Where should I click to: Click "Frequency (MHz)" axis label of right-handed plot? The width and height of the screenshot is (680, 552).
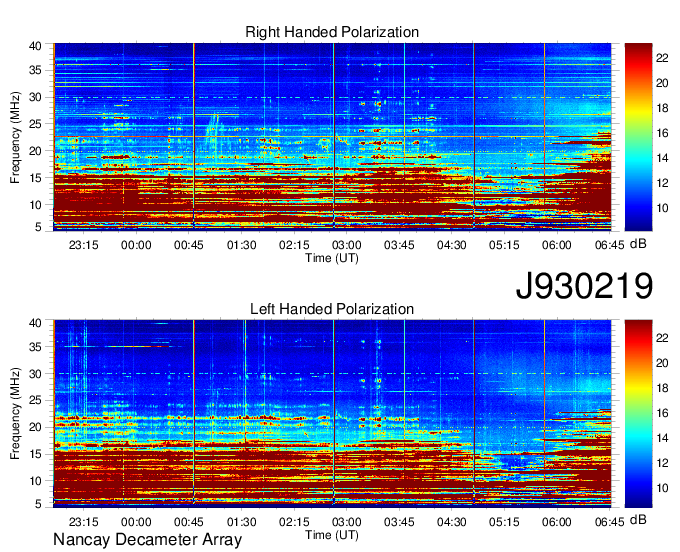tap(15, 137)
